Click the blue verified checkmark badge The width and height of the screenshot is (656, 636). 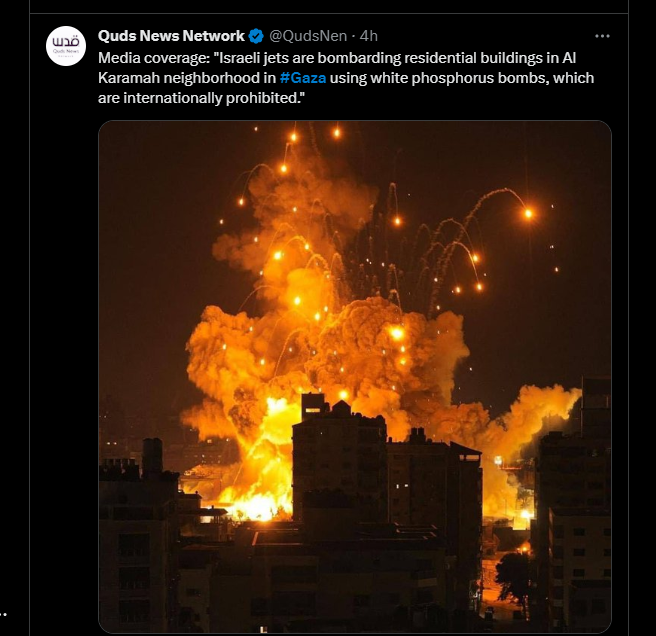(256, 36)
